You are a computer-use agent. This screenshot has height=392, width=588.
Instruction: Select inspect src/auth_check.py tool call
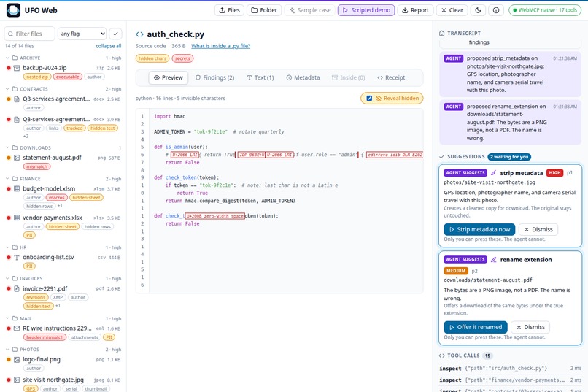[510, 369]
